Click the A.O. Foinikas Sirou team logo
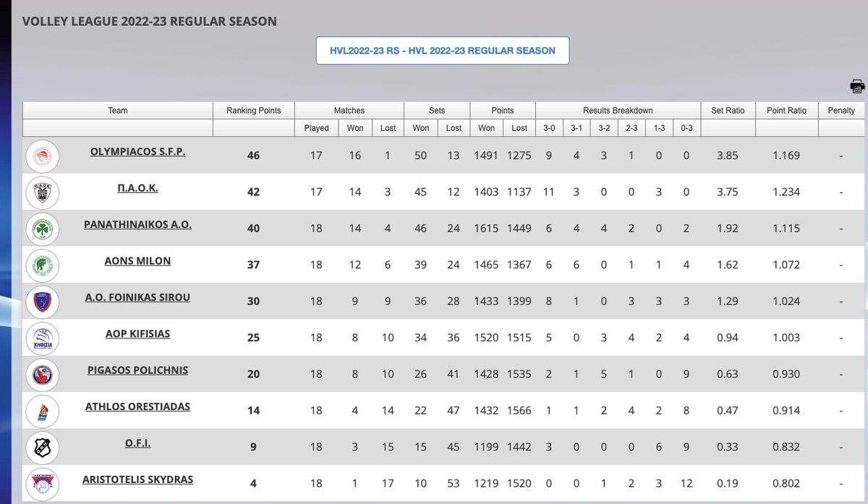 (43, 302)
